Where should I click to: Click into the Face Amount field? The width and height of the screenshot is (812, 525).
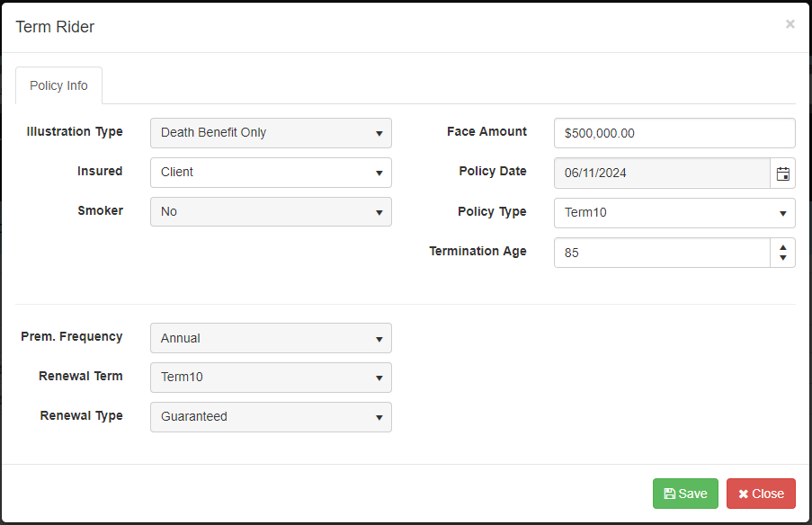pos(674,133)
